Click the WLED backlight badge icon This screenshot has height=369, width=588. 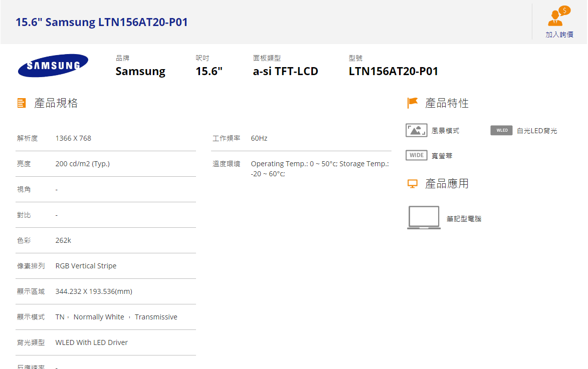click(x=501, y=130)
